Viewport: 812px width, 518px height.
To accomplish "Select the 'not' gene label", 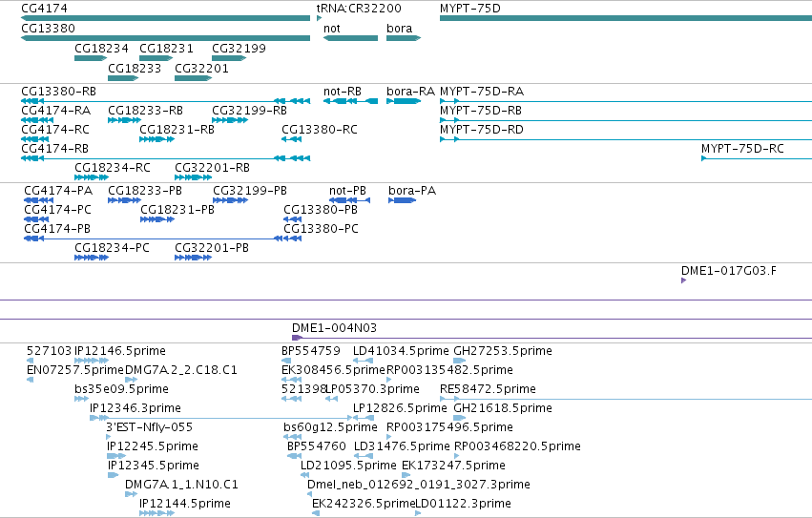I will point(332,29).
